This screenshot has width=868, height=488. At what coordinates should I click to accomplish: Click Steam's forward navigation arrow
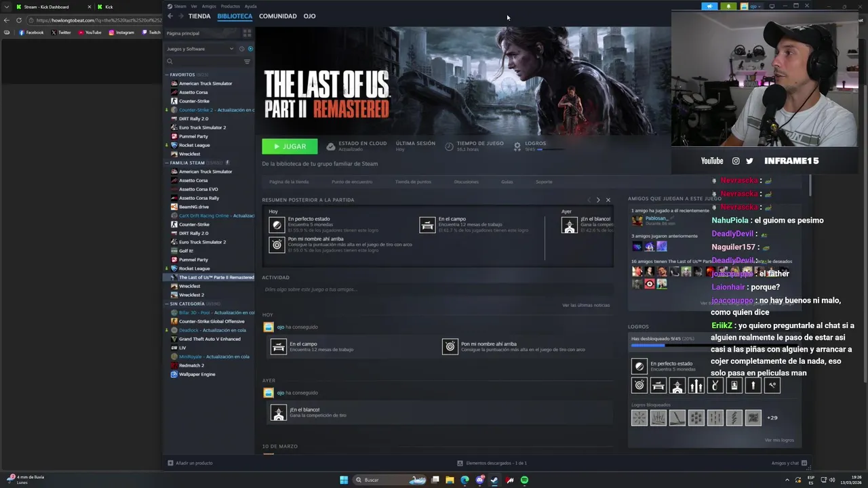tap(180, 16)
